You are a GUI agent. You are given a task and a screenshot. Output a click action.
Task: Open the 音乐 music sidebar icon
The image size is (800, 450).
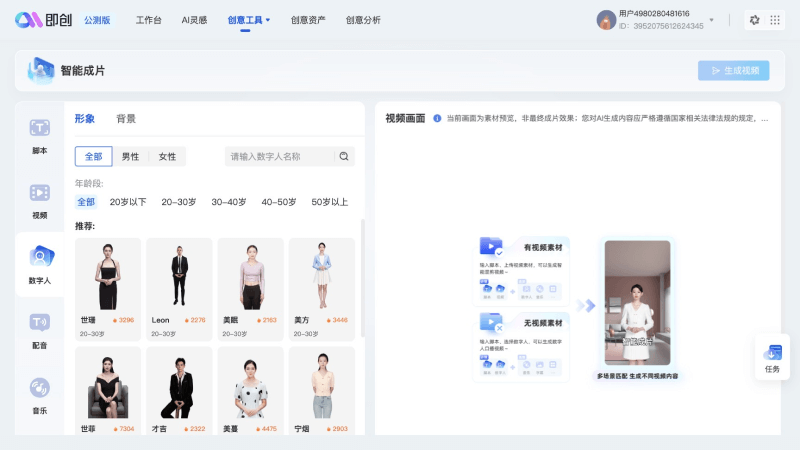[39, 388]
